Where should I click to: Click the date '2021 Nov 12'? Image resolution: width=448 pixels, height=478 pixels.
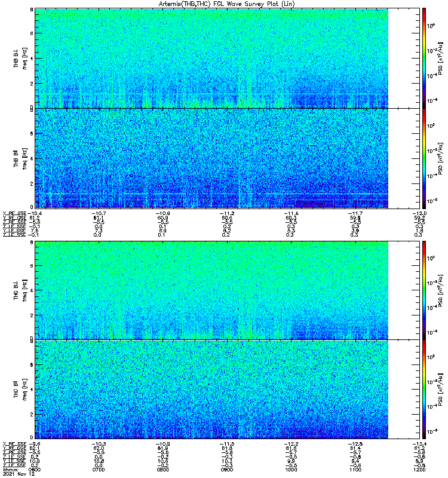(x=19, y=474)
